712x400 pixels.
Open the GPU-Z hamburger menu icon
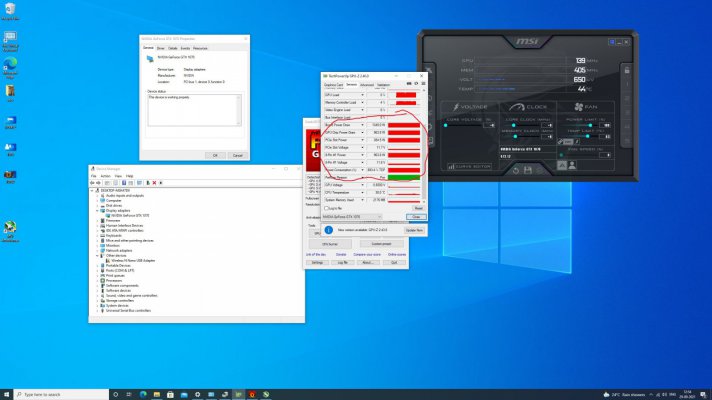pyautogui.click(x=423, y=84)
